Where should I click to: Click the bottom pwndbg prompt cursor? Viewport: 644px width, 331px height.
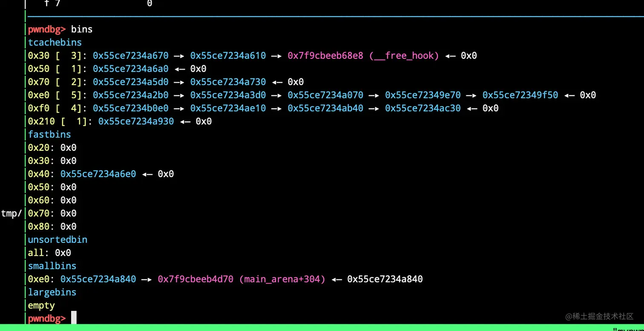click(74, 318)
